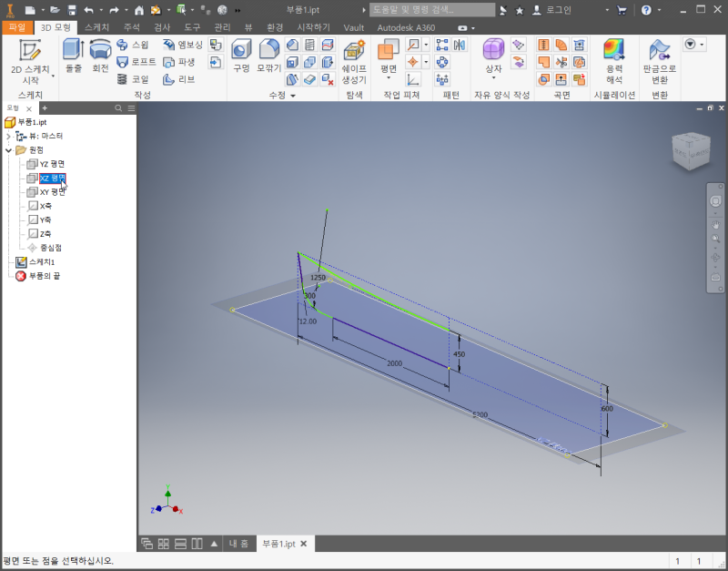The height and width of the screenshot is (571, 728).
Task: Search the model browser magnifier icon
Action: coord(118,108)
